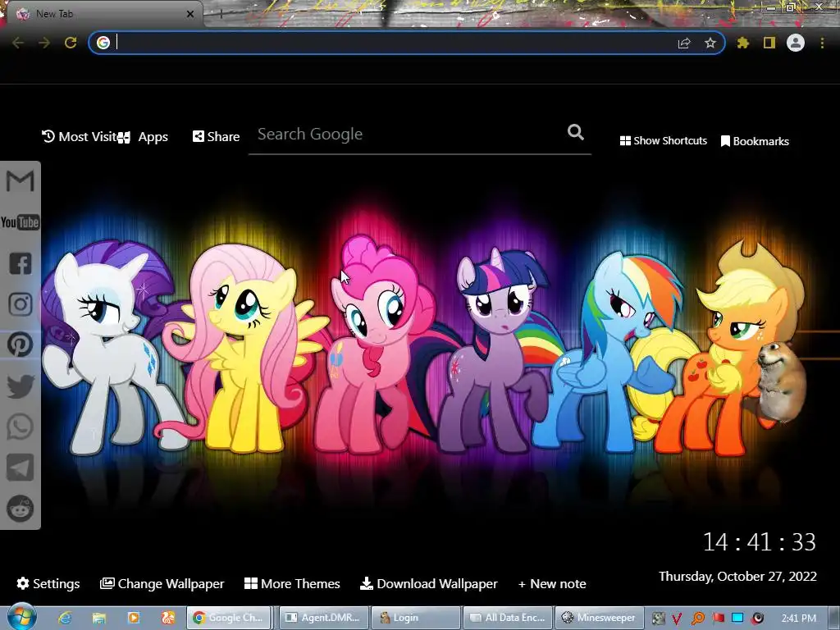The width and height of the screenshot is (840, 630).
Task: Click Show Shortcuts
Action: point(663,140)
